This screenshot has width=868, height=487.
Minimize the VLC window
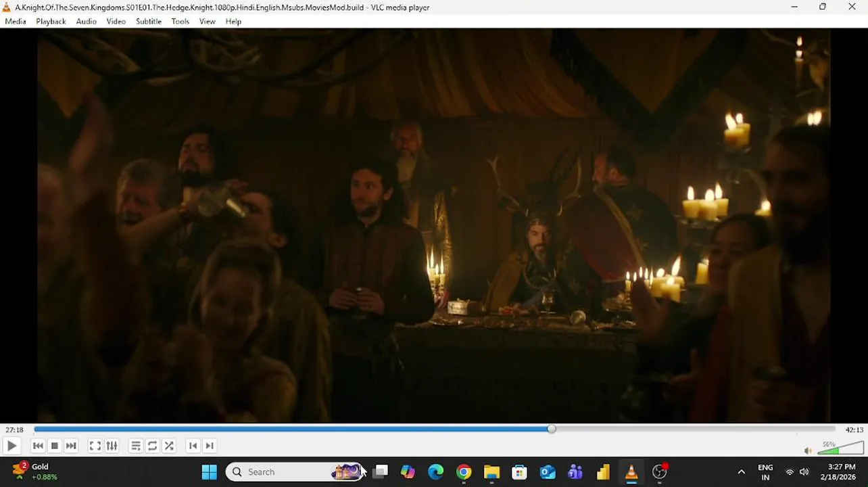click(794, 7)
